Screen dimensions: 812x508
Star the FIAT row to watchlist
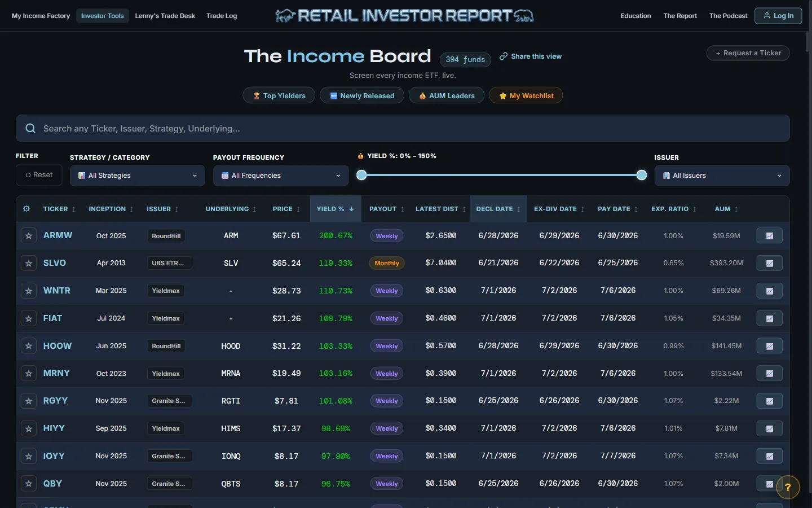pyautogui.click(x=29, y=318)
